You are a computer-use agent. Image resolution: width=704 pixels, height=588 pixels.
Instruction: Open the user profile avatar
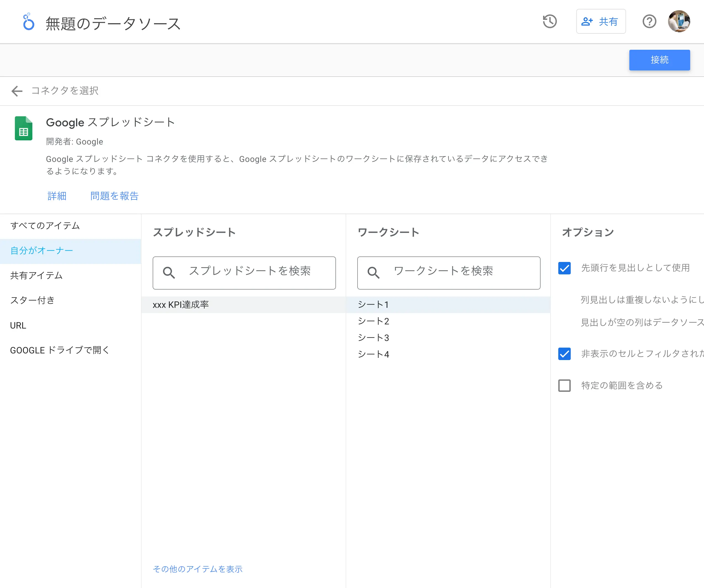click(679, 22)
